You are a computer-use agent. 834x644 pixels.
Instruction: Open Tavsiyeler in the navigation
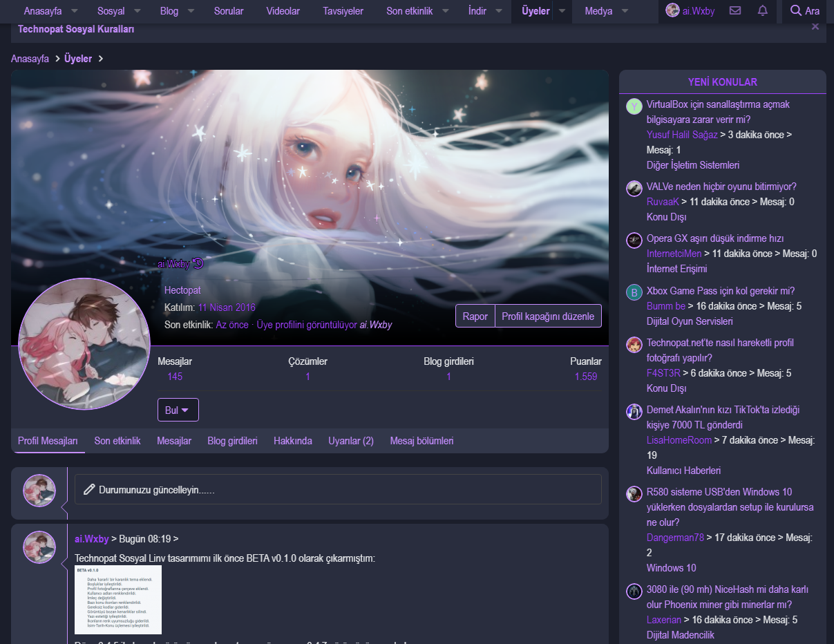coord(343,11)
